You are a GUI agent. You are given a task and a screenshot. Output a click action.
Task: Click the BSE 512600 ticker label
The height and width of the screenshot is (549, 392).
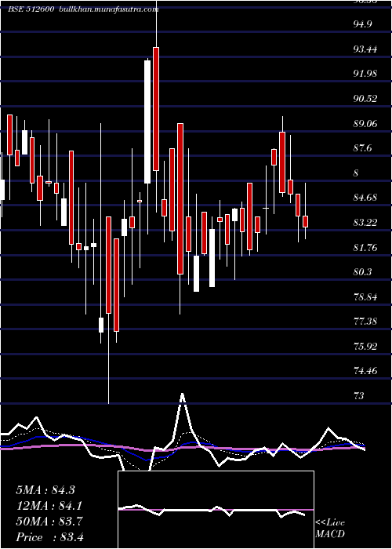click(x=31, y=9)
